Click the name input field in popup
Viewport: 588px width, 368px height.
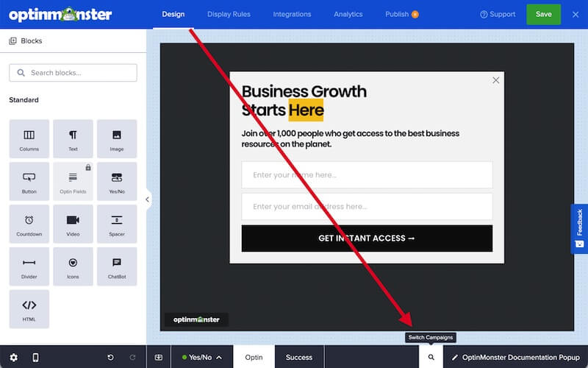pyautogui.click(x=367, y=175)
